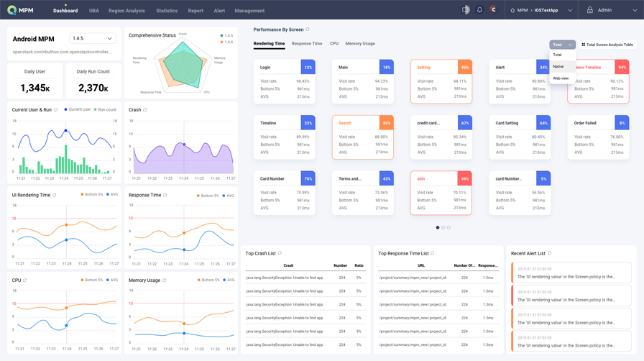Click the Daily User count 1,345K
Viewport: 644px width, 361px height.
35,88
